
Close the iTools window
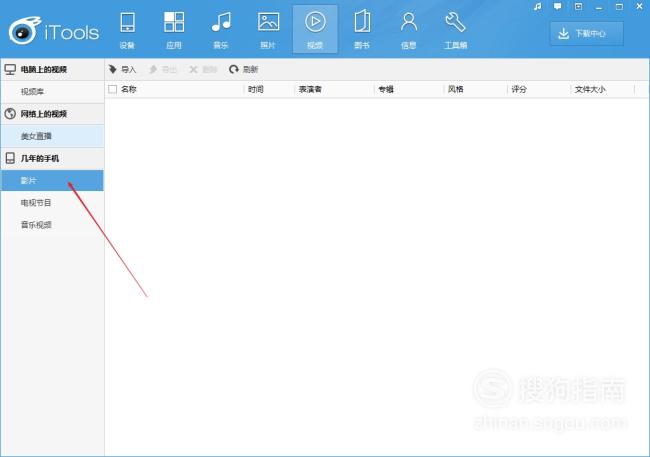(x=640, y=7)
